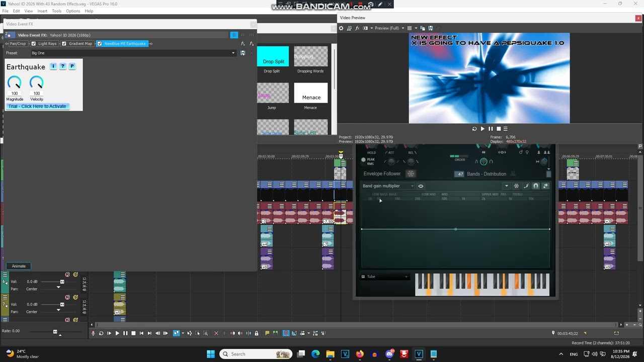
Task: Click the remove selected plug-in icon
Action: [x=252, y=44]
